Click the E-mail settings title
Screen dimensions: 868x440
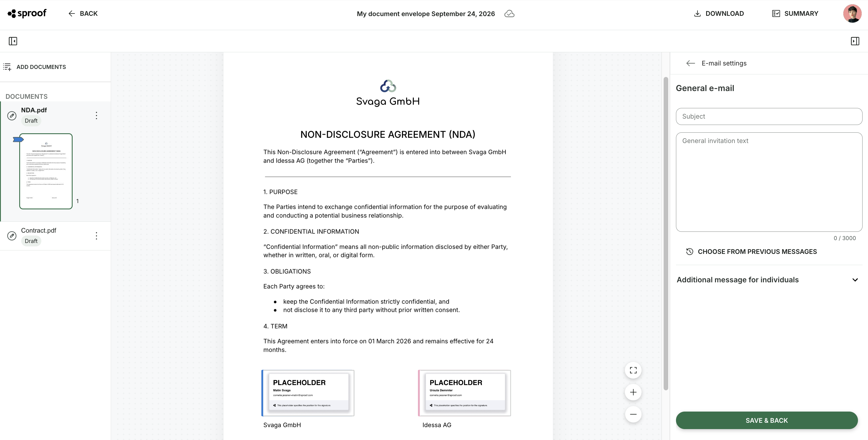724,63
